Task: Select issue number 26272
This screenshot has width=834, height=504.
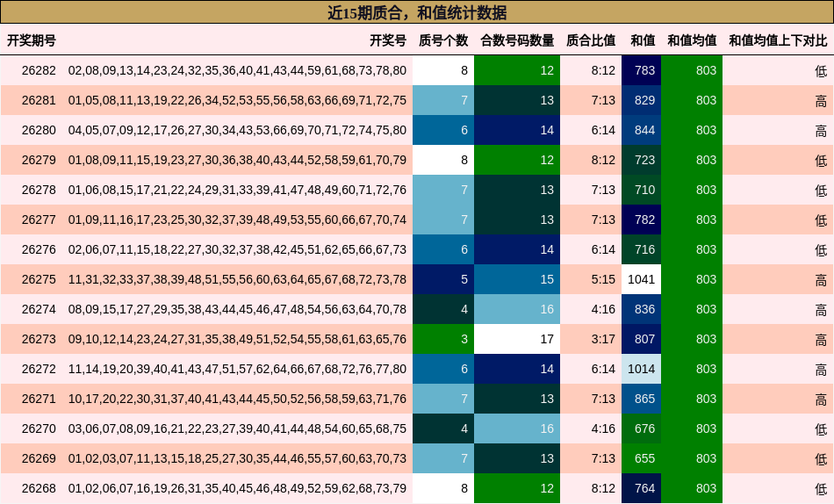Action: (39, 368)
